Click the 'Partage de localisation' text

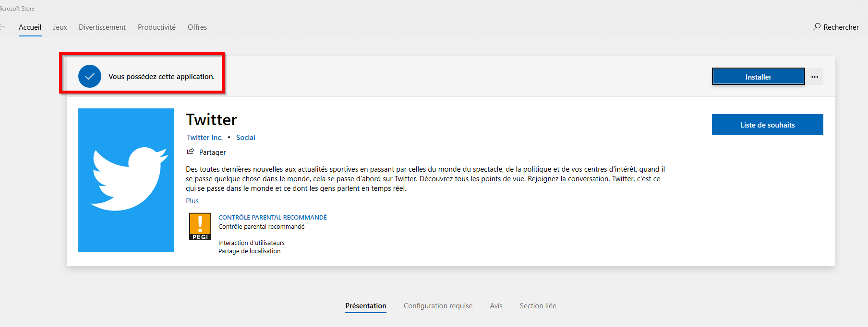[x=249, y=251]
